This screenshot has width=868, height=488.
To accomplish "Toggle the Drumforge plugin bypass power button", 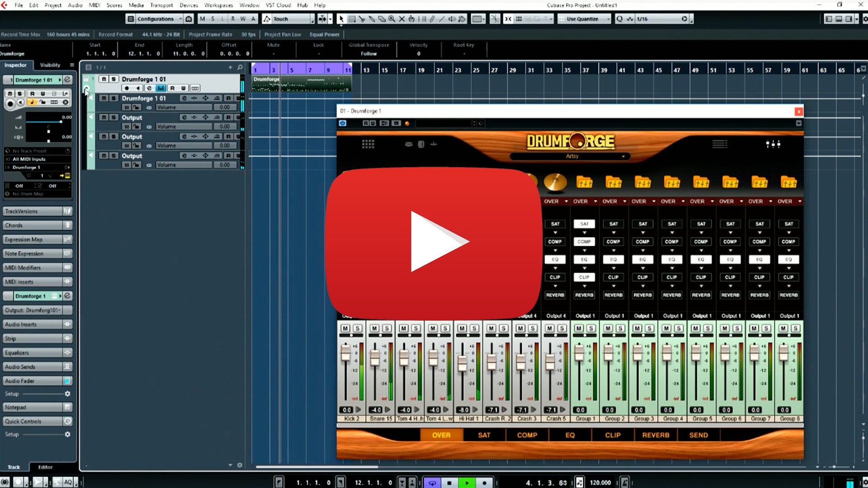I will tap(343, 123).
